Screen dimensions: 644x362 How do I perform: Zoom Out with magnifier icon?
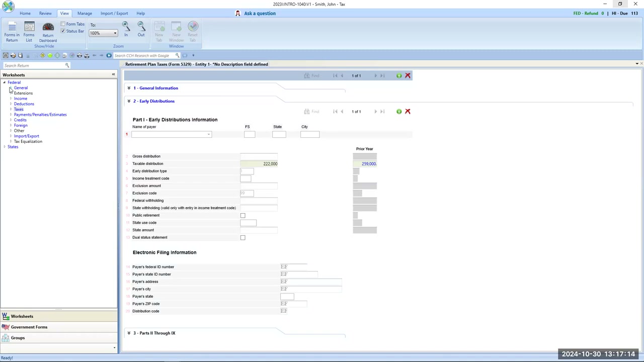tap(141, 29)
